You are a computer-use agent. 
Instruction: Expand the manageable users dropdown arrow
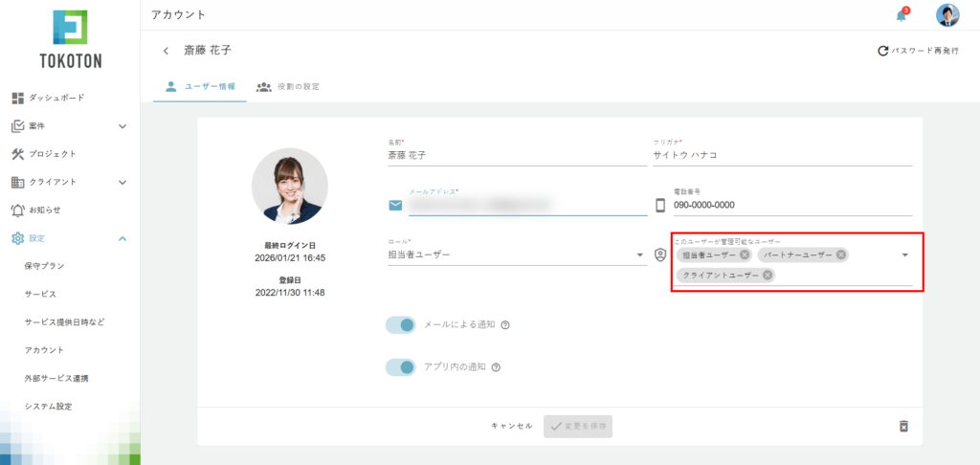904,255
